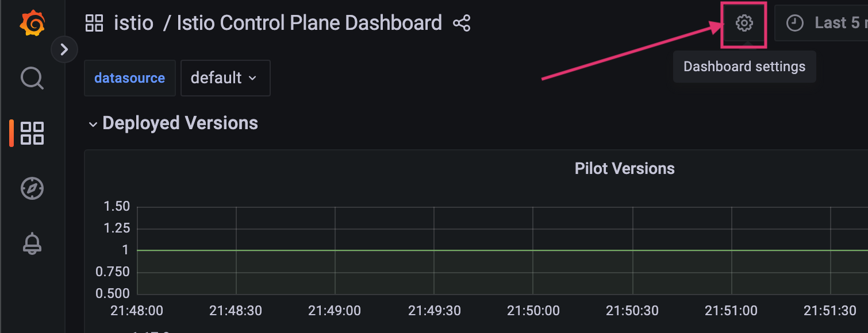
Task: Open the Dashboards grid icon in sidebar
Action: 32,133
